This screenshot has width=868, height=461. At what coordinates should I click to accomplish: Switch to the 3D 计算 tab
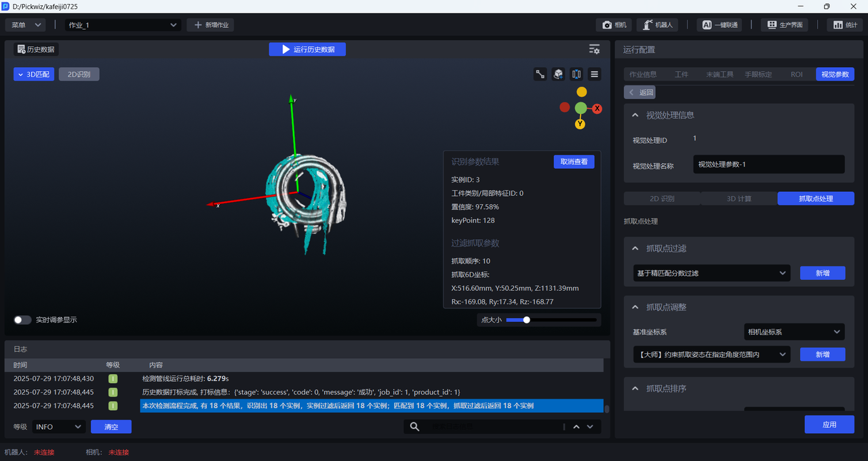[738, 199]
